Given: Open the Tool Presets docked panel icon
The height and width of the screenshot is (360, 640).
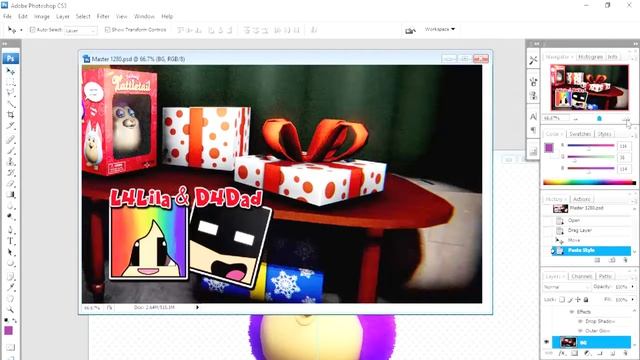Looking at the screenshot, I should (533, 60).
